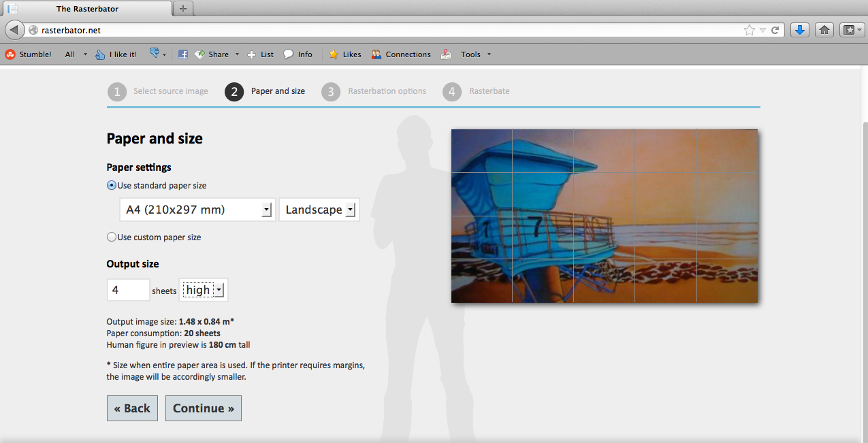The height and width of the screenshot is (443, 868).
Task: Click the globe site identity icon
Action: (x=33, y=31)
